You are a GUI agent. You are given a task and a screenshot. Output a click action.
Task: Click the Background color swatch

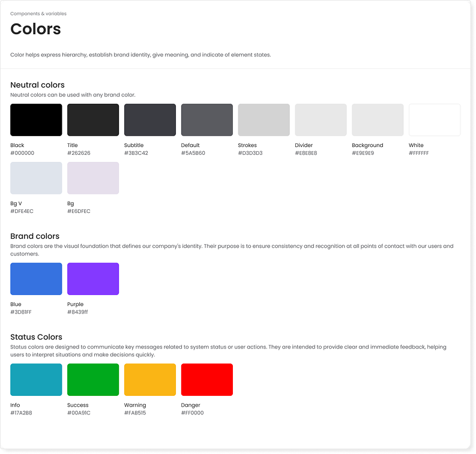378,120
